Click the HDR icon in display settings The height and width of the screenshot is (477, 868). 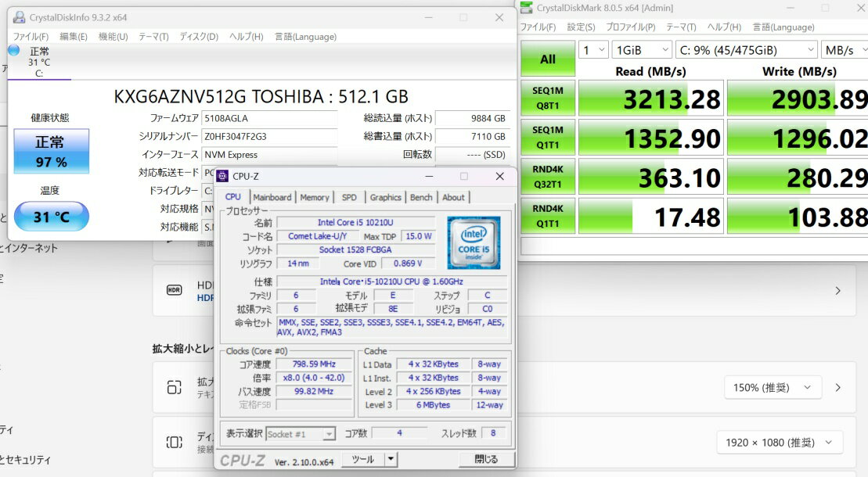[175, 290]
